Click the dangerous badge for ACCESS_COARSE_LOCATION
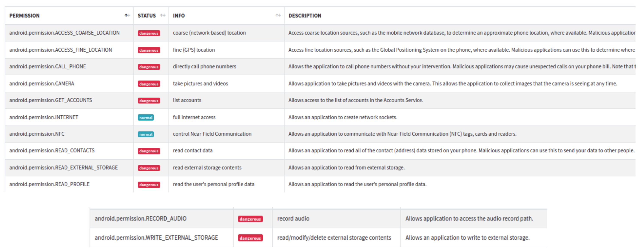 coord(149,33)
